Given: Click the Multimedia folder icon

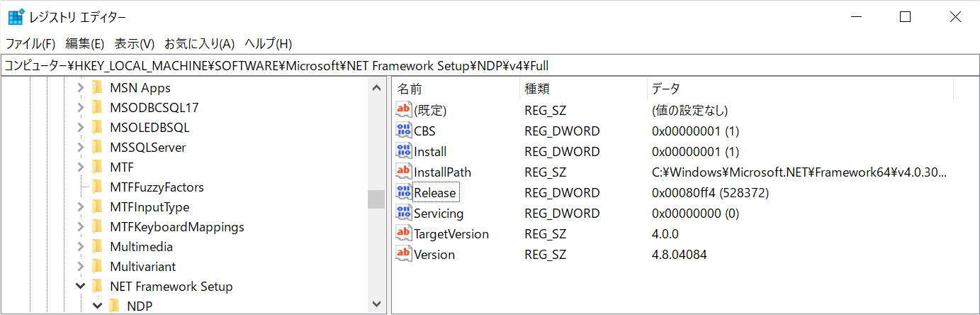Looking at the screenshot, I should click(98, 247).
